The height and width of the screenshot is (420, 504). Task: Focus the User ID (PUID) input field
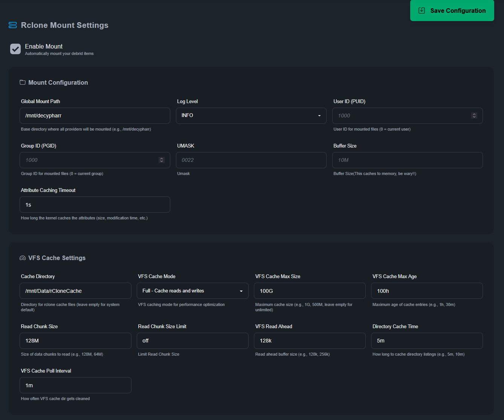point(408,116)
